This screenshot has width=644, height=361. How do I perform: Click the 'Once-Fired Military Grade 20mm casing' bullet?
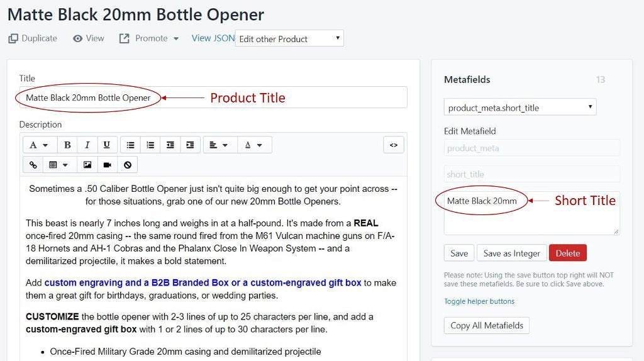(186, 352)
